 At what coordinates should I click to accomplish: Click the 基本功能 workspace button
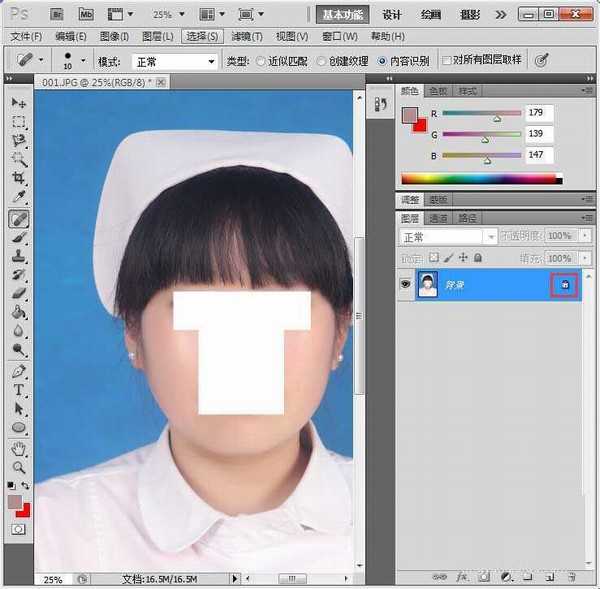click(343, 14)
